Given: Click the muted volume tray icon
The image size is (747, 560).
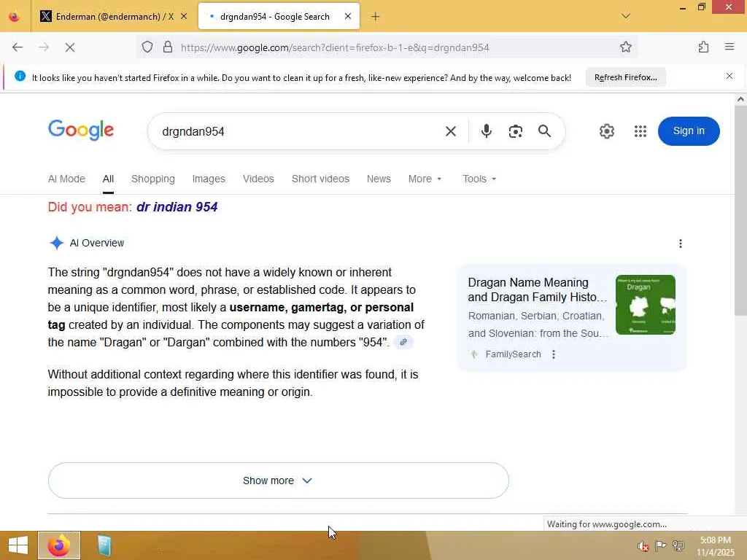Looking at the screenshot, I should pos(643,546).
